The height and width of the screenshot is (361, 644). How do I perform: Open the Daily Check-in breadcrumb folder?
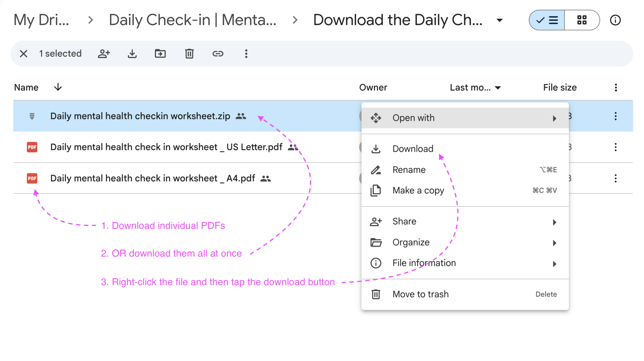coord(193,20)
